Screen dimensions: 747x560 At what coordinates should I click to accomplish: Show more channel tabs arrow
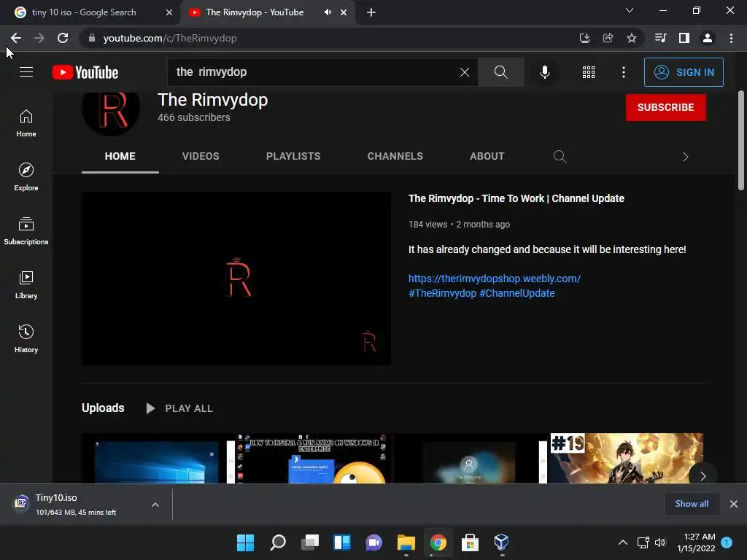tap(686, 157)
